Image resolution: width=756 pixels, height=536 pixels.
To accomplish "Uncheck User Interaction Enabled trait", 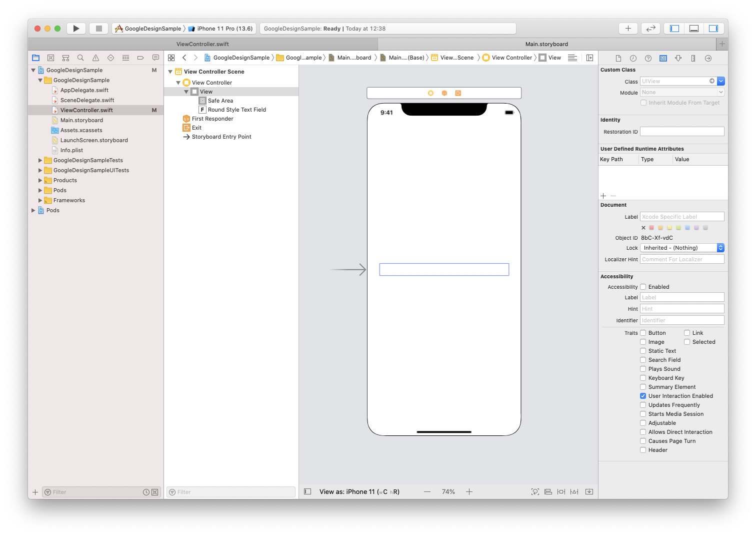I will coord(643,396).
